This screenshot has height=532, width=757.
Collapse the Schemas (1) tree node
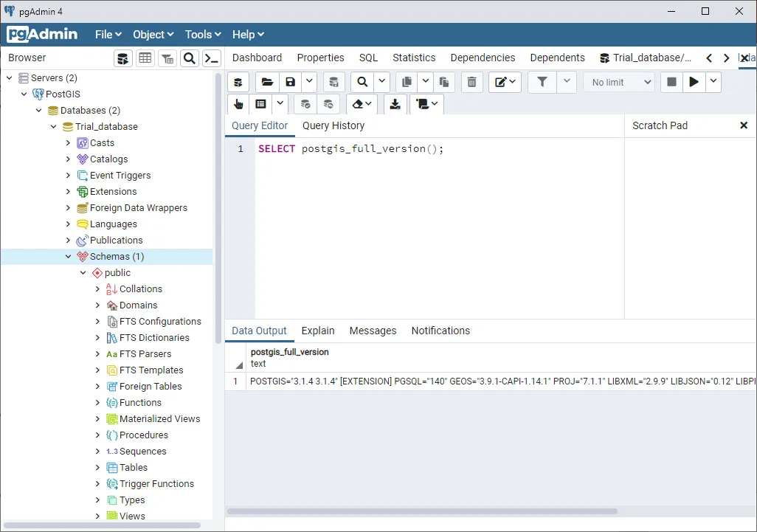point(68,257)
